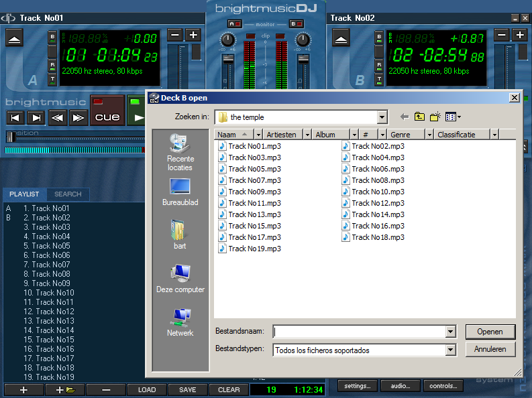The height and width of the screenshot is (398, 532).
Task: Play Deck A
Action: coord(136,111)
